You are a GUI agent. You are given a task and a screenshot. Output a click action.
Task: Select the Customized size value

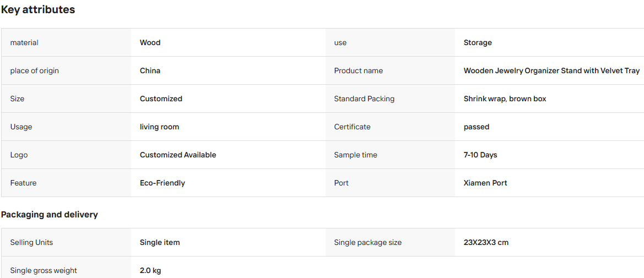tap(161, 99)
